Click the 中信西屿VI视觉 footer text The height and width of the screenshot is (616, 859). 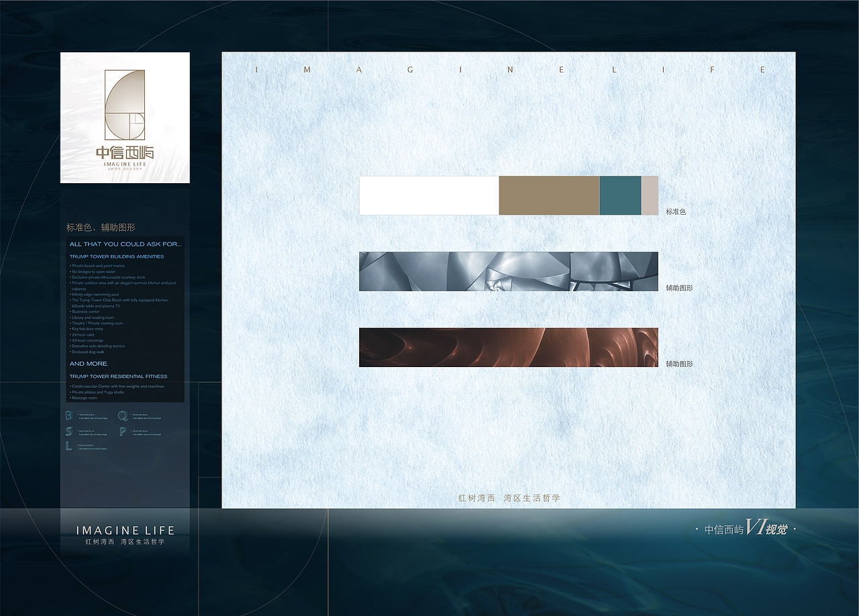coord(746,529)
